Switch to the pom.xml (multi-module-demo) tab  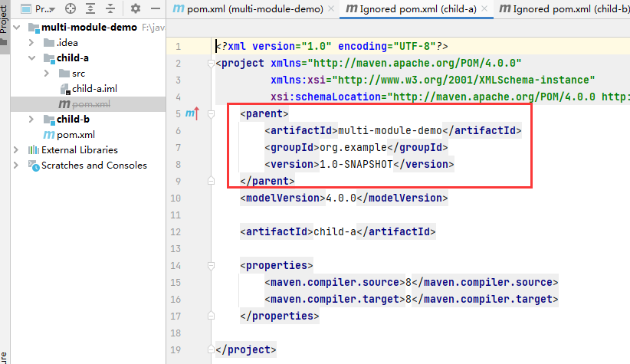[x=251, y=9]
